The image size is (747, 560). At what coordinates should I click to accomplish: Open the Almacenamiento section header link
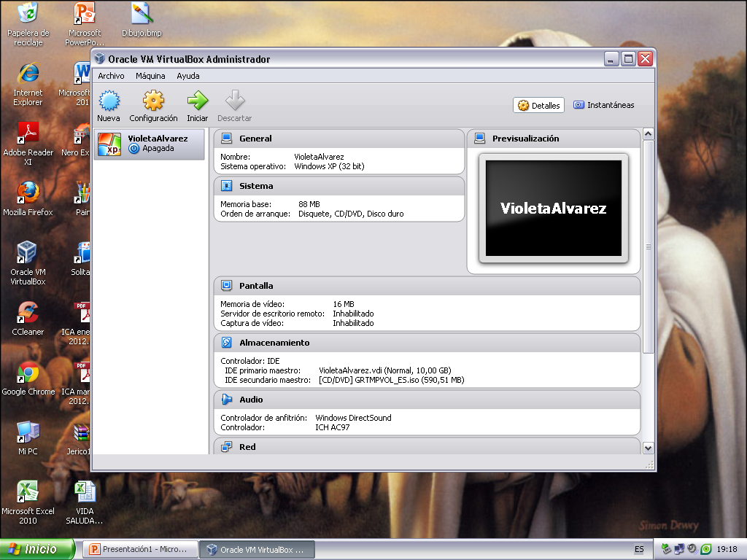pos(274,343)
